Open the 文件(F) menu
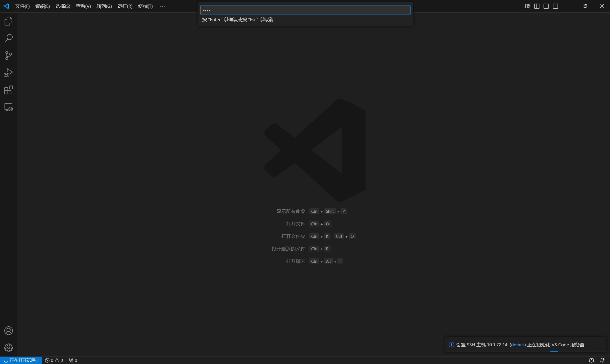Screen dimensions: 610x364 22,6
